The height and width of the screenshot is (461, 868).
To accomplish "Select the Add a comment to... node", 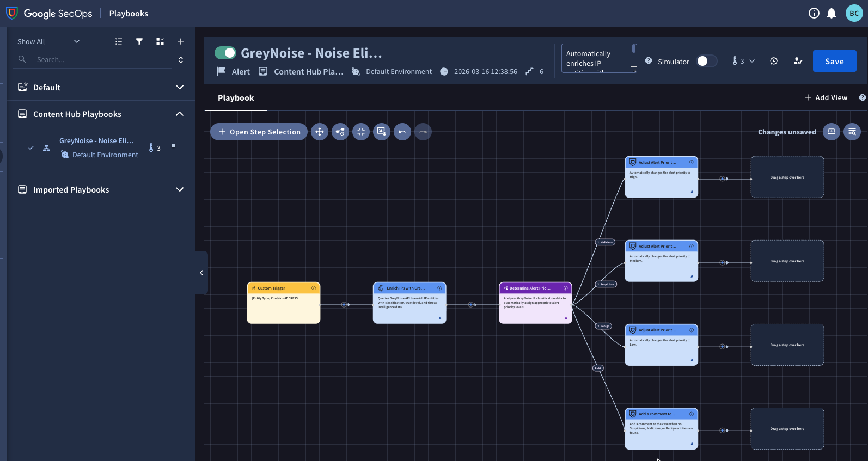I will click(x=661, y=428).
